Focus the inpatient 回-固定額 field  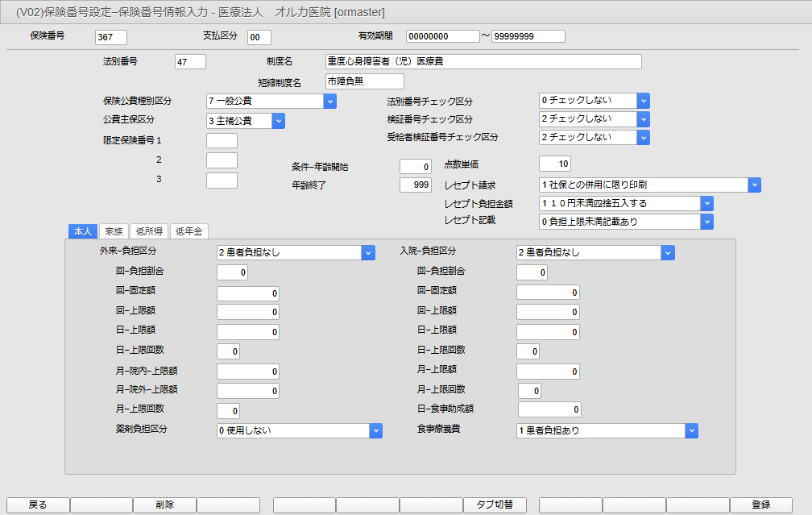(548, 293)
